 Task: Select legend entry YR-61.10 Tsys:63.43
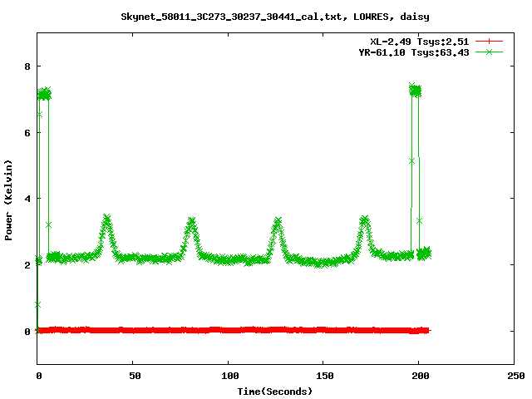click(x=414, y=52)
